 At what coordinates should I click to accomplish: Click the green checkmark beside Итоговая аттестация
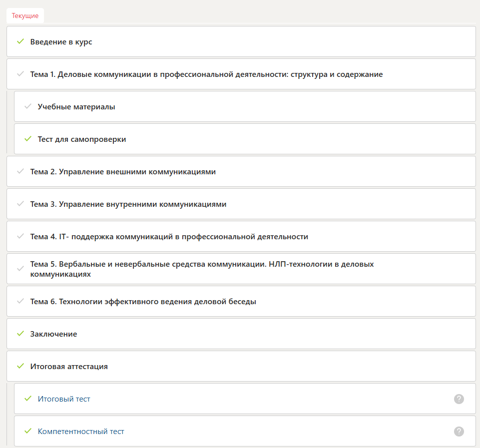(20, 366)
